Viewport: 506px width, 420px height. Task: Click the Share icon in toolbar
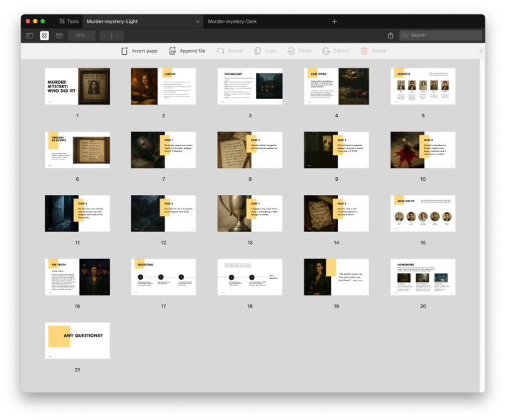(x=391, y=35)
